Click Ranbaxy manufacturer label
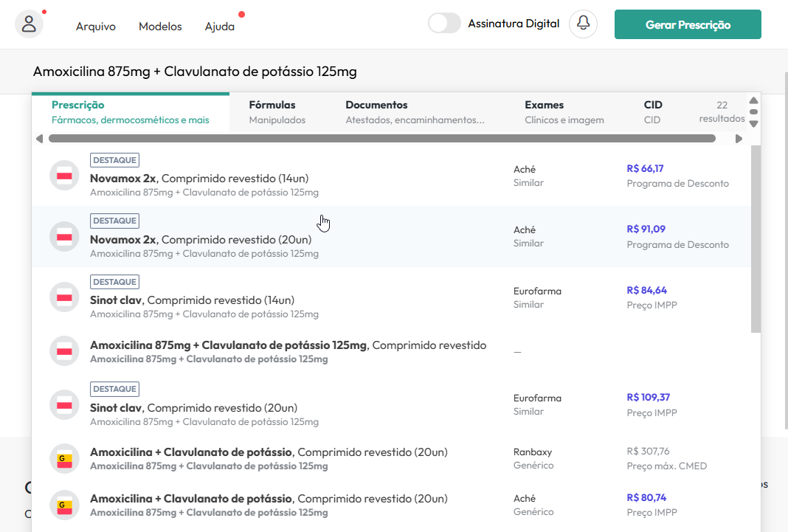The image size is (788, 532). 533,452
